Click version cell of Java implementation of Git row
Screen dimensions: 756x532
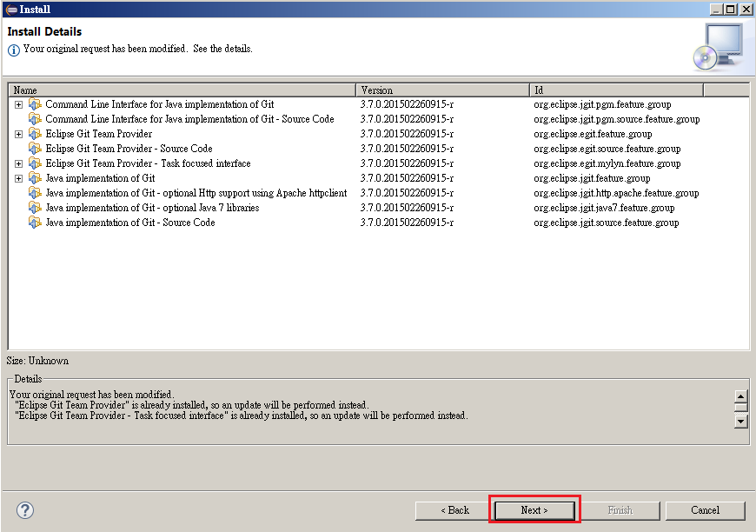click(x=407, y=178)
